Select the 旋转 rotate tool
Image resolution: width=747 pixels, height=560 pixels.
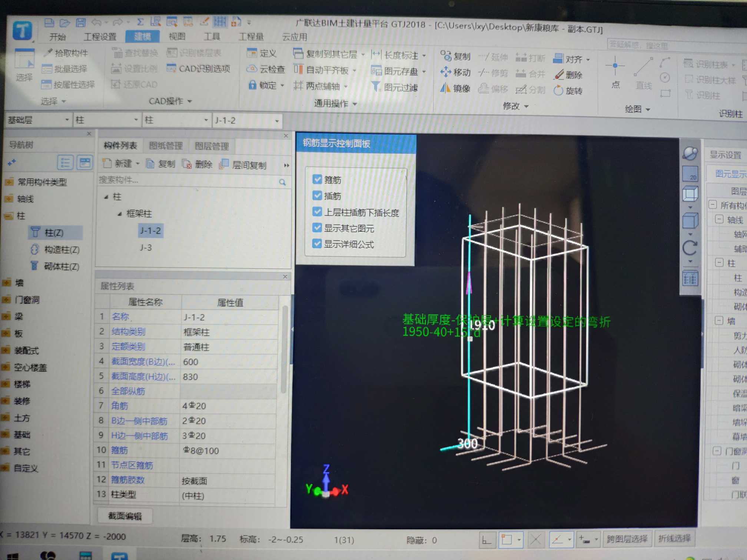[x=568, y=91]
